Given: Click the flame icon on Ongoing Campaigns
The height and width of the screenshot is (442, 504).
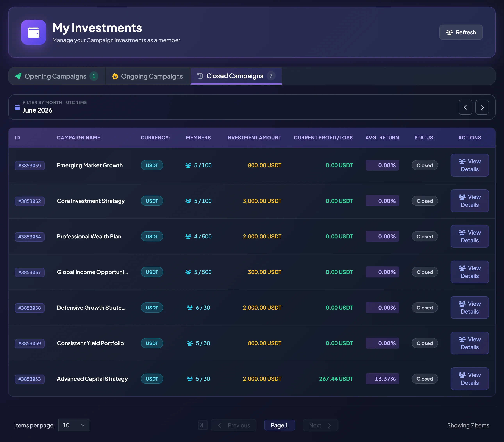Looking at the screenshot, I should 115,76.
